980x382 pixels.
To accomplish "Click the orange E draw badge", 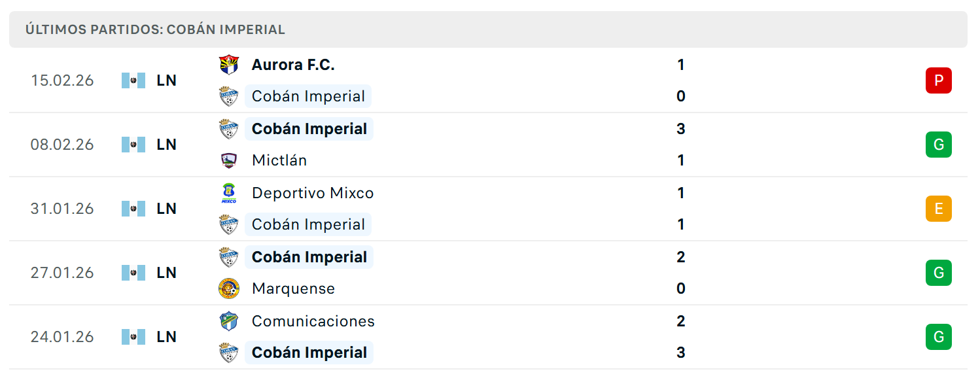I will coord(939,209).
